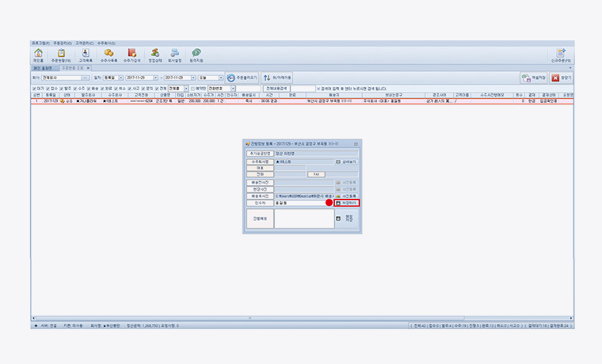This screenshot has width=602, height=364.
Task: Click the 메인홈 home icon in toolbar
Action: (x=38, y=55)
